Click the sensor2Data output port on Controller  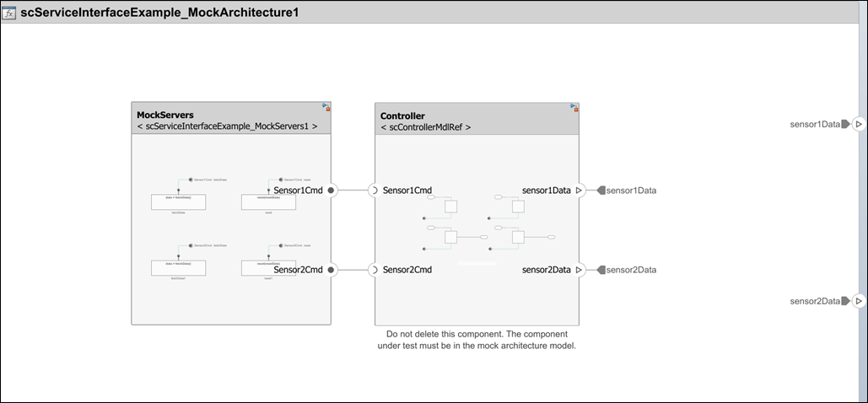[x=579, y=270]
